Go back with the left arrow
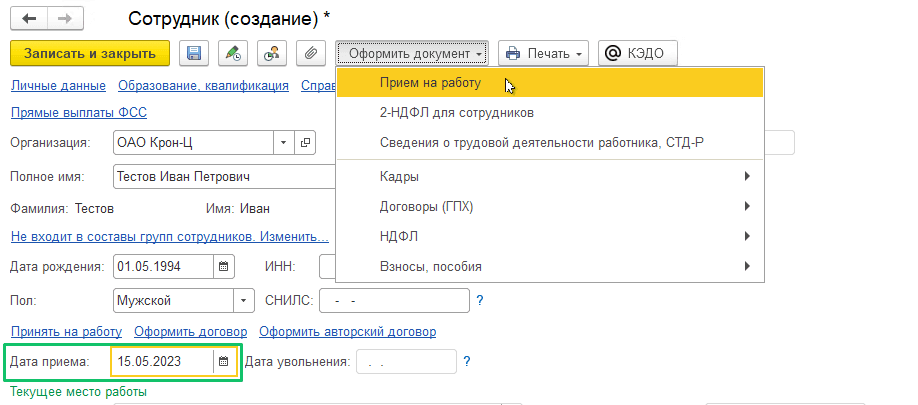The height and width of the screenshot is (405, 918). [x=29, y=19]
